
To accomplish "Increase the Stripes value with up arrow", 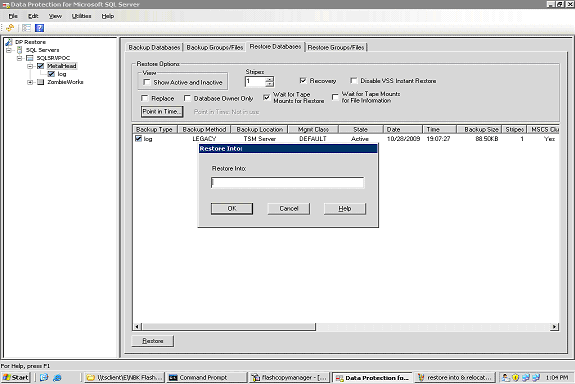I will [x=270, y=78].
